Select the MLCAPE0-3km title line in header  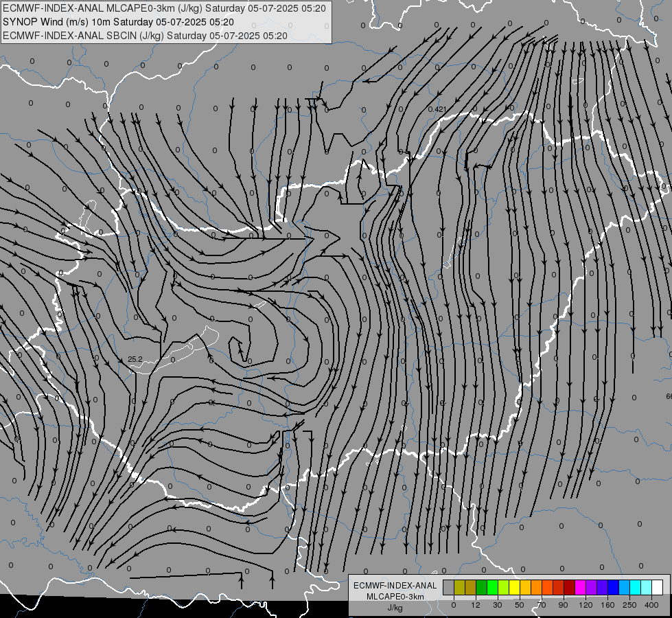(164, 8)
